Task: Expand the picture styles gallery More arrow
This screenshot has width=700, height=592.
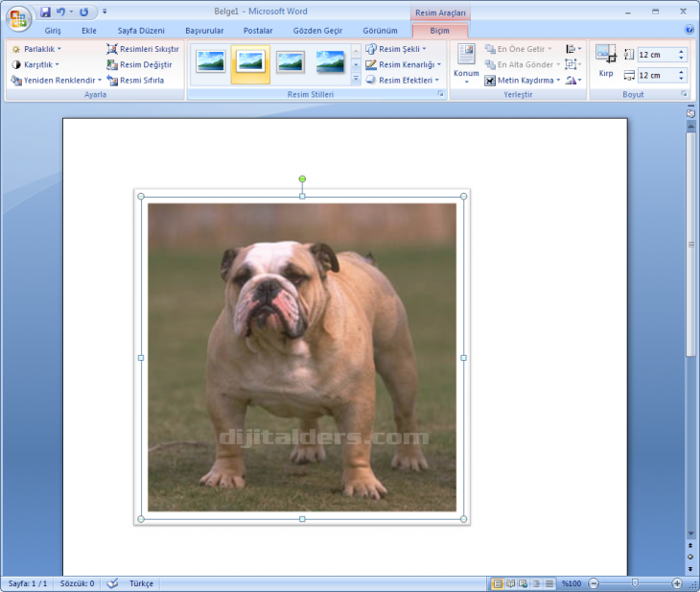Action: click(356, 78)
